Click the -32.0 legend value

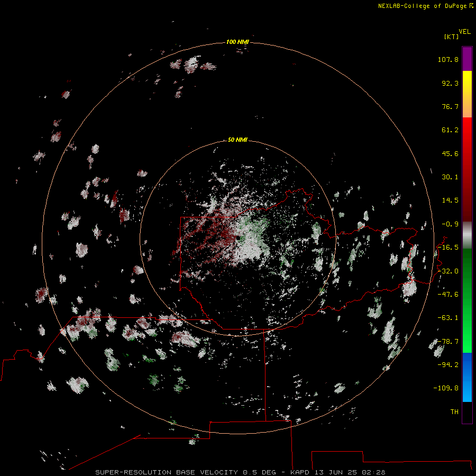[448, 271]
